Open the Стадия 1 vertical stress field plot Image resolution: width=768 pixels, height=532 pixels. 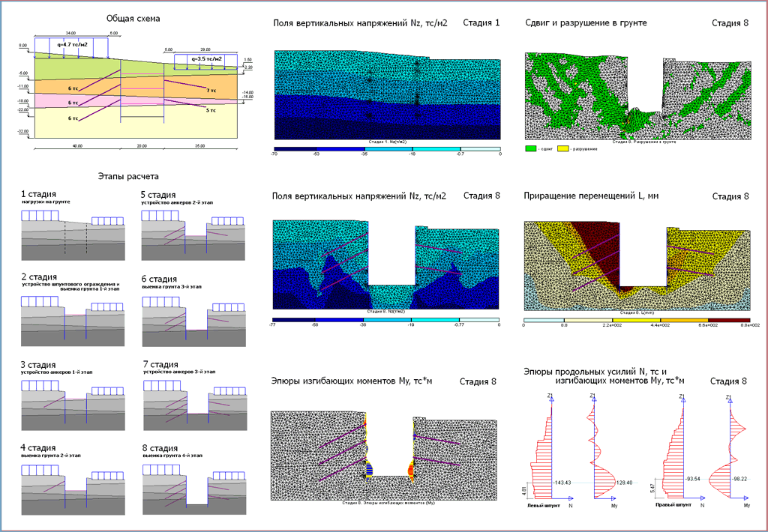387,94
